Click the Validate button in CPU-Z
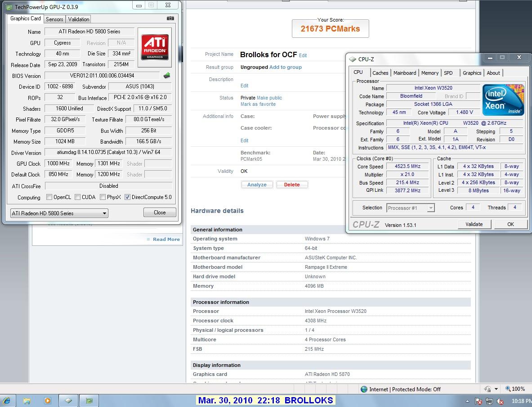The width and height of the screenshot is (532, 407). pyautogui.click(x=474, y=224)
